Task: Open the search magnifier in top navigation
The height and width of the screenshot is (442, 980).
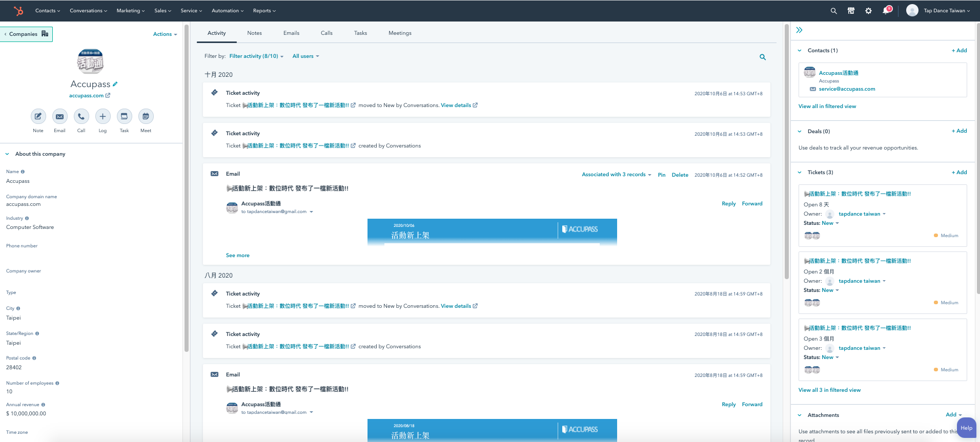Action: pos(834,11)
